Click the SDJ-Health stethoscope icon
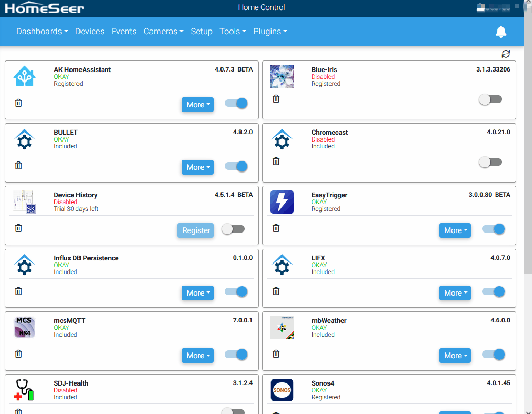The width and height of the screenshot is (532, 414). [x=24, y=390]
